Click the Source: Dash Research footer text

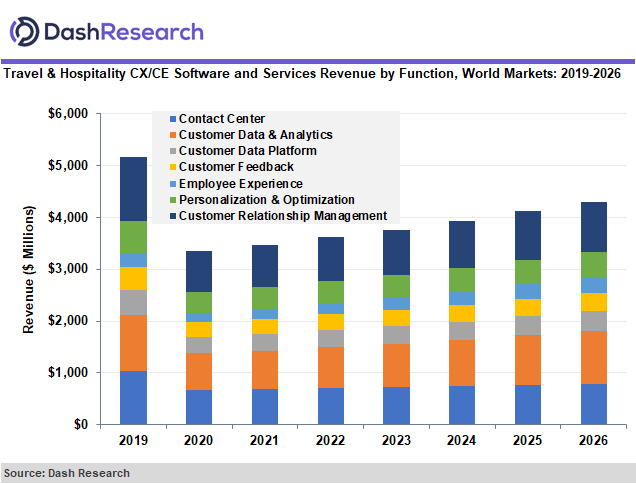pos(67,473)
